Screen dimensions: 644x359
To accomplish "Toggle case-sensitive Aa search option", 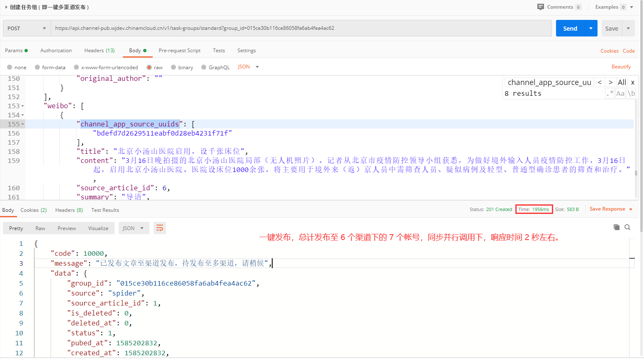I will [620, 94].
